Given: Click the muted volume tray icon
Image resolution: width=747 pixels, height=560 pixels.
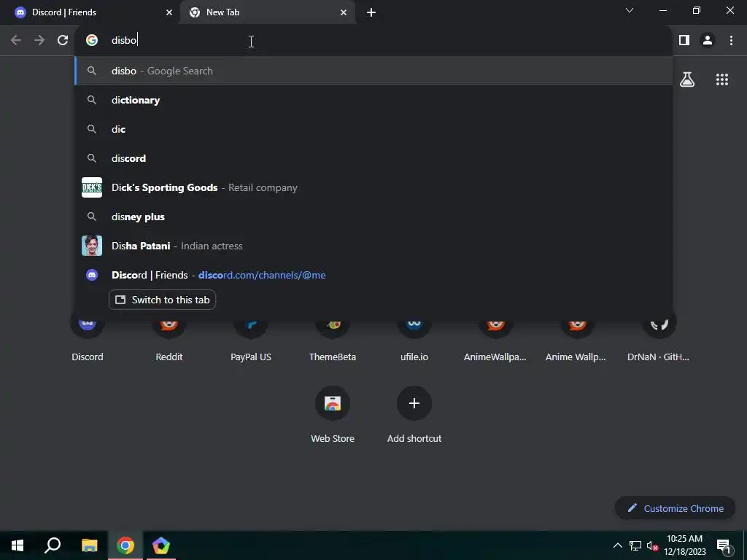Looking at the screenshot, I should [652, 545].
